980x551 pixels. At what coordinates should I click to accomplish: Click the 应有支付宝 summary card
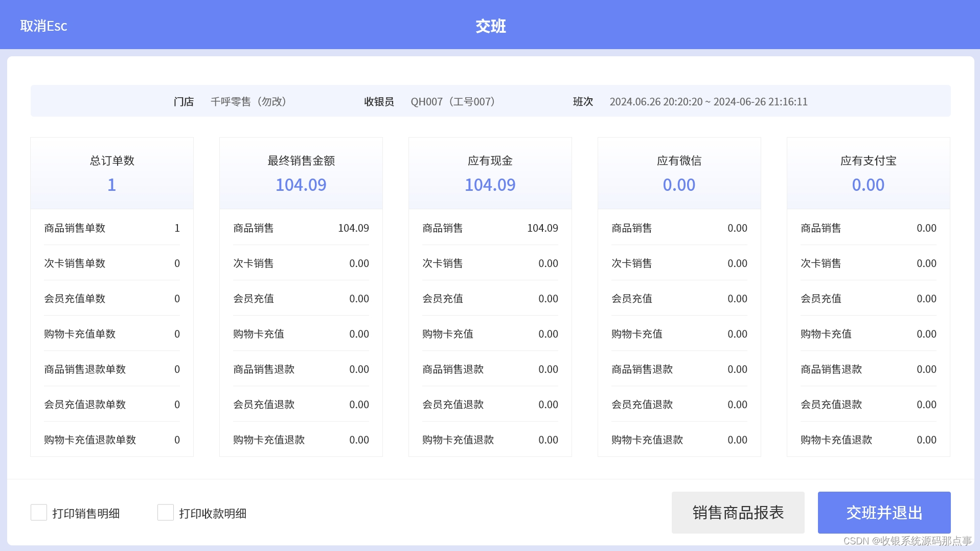868,173
